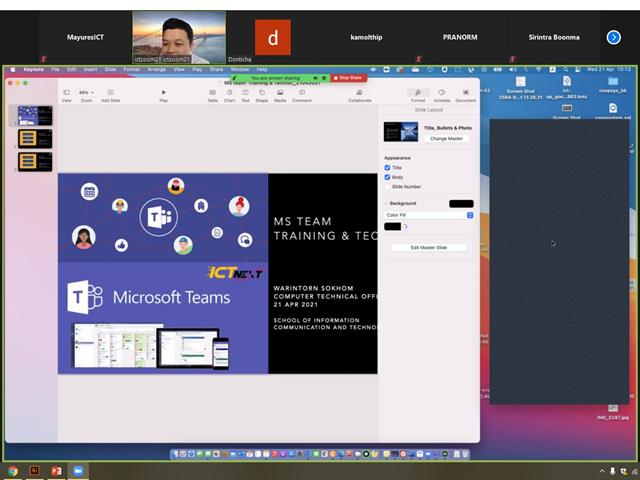Select the first slide thumbnail in navigator
The height and width of the screenshot is (480, 640).
[x=35, y=116]
